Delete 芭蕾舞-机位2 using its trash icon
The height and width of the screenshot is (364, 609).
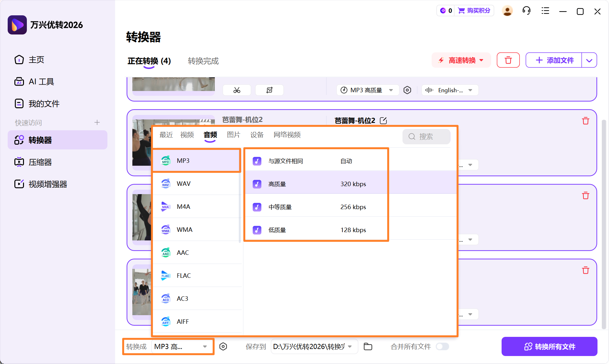(585, 120)
